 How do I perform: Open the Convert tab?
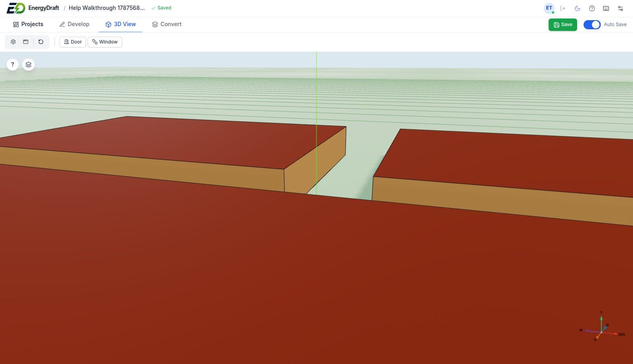pyautogui.click(x=167, y=24)
